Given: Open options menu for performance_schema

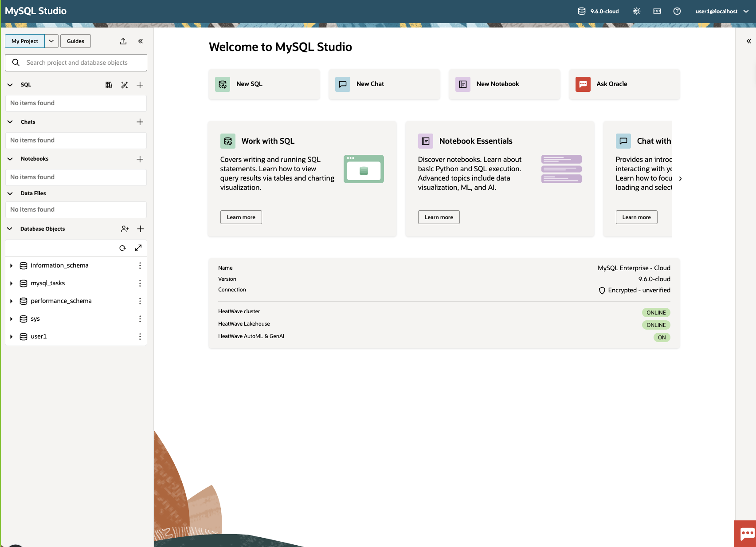Looking at the screenshot, I should click(140, 301).
